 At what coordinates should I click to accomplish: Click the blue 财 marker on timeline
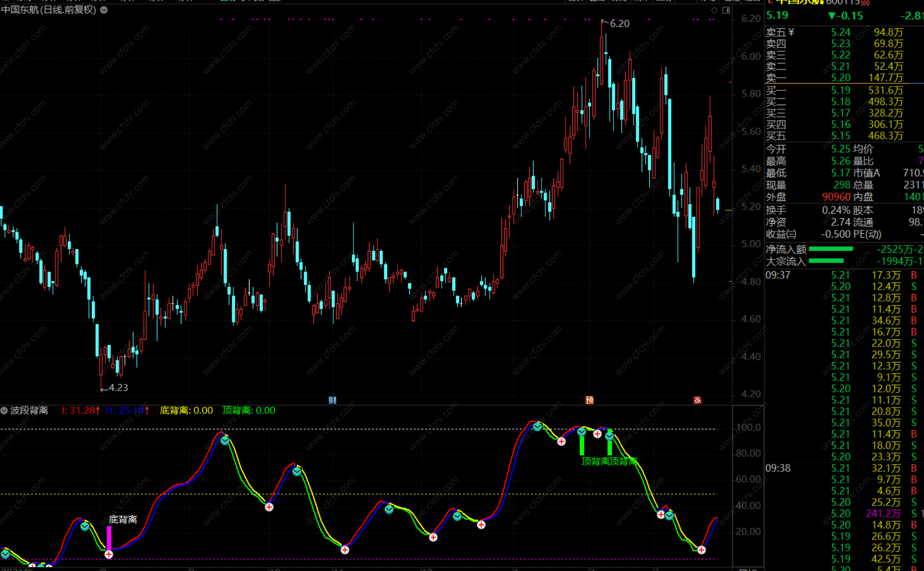(x=332, y=400)
